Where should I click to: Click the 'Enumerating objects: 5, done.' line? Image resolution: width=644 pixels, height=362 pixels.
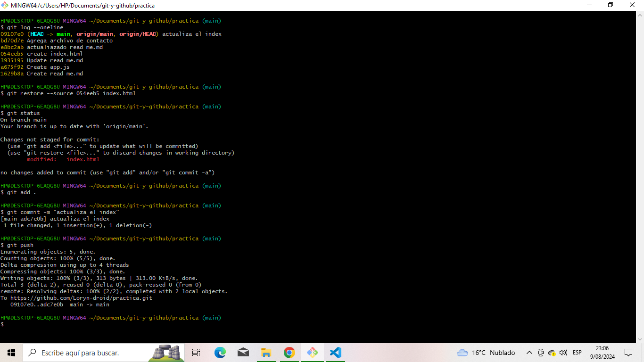point(48,252)
